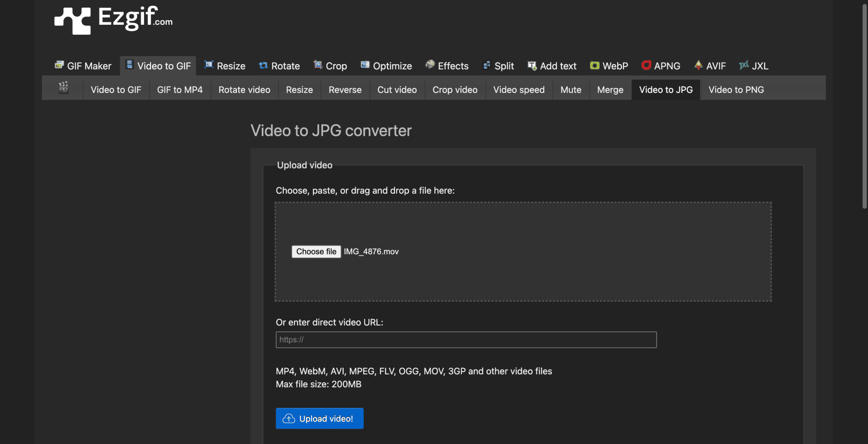
Task: Switch to the Mute tab
Action: pyautogui.click(x=571, y=90)
